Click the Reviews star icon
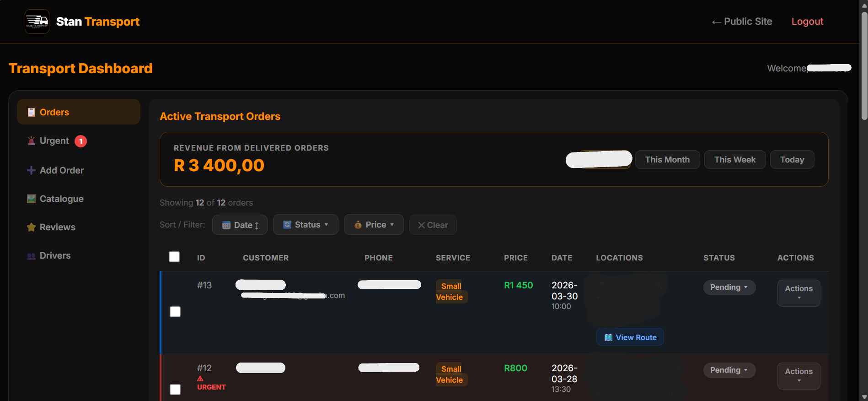 point(31,227)
